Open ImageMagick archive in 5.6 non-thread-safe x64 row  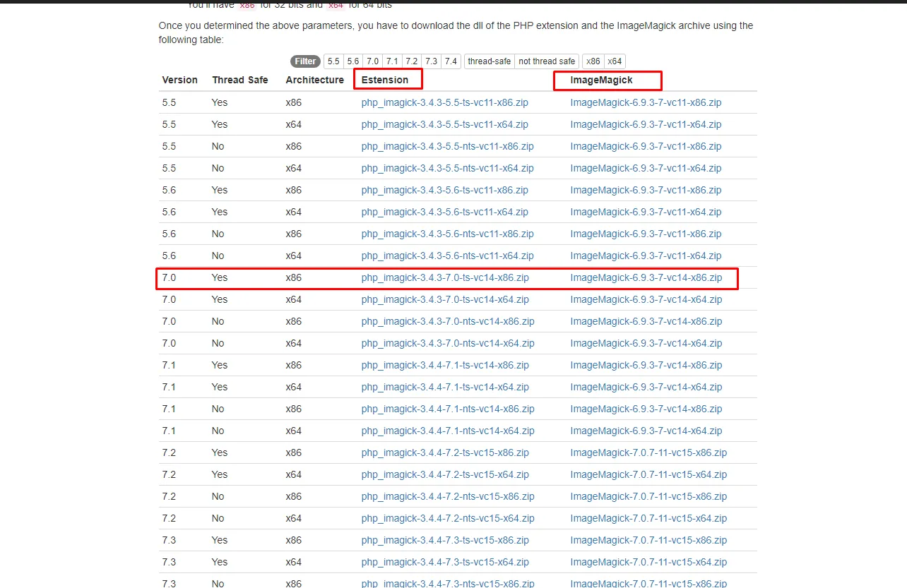[x=646, y=256]
